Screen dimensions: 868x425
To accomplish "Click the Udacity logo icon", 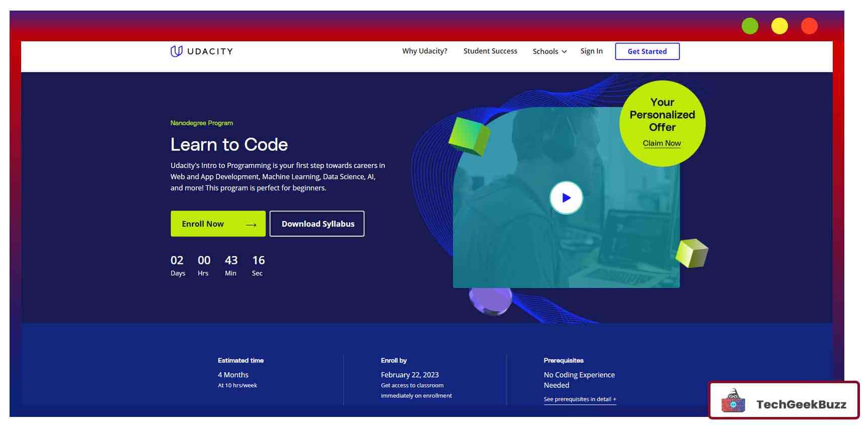I will tap(176, 51).
